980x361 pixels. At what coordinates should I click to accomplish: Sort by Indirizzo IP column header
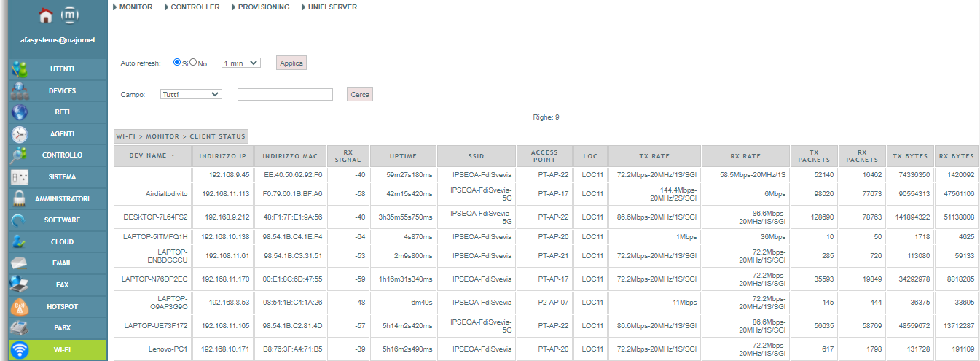[x=222, y=156]
